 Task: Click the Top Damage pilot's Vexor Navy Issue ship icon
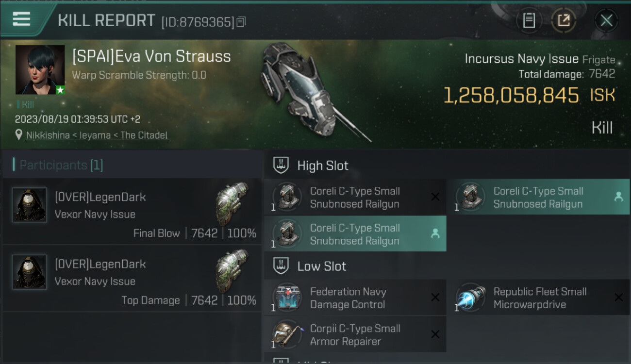232,271
